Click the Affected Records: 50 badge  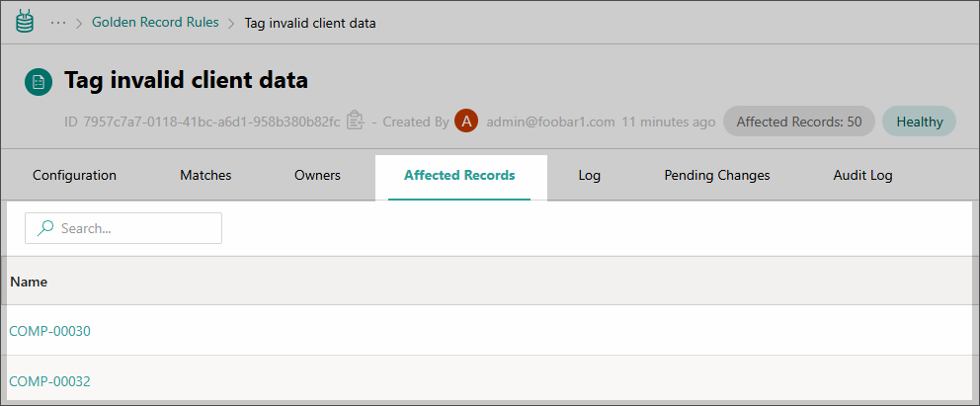click(799, 122)
